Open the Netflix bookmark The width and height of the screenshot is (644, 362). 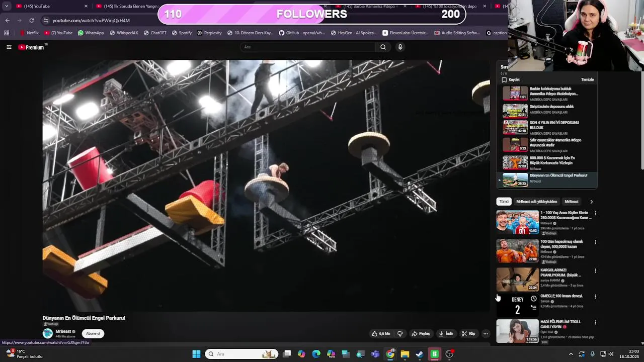29,33
